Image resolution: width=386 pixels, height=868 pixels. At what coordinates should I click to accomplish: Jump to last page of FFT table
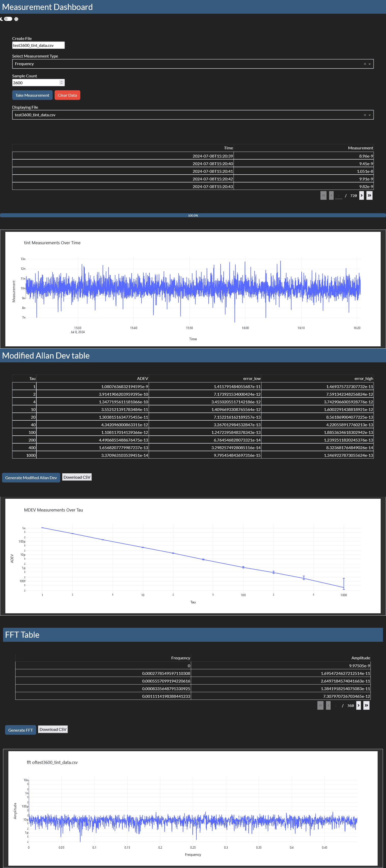click(366, 705)
